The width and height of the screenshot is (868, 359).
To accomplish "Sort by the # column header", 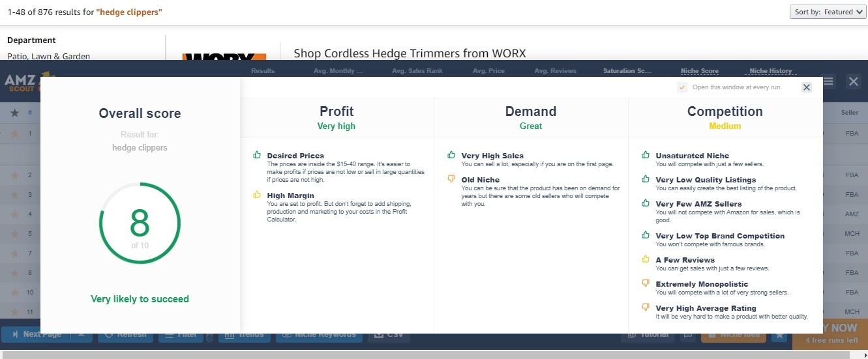I will (30, 113).
